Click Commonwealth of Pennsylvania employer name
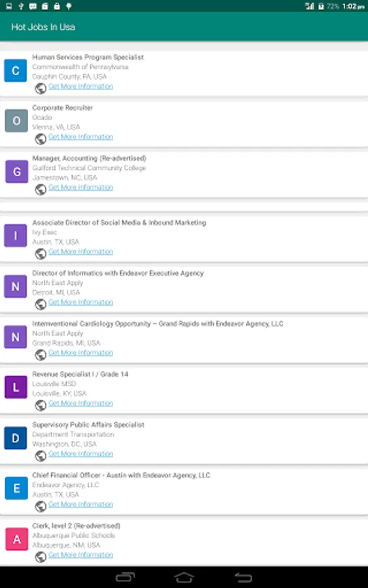368x588 pixels. coord(80,67)
